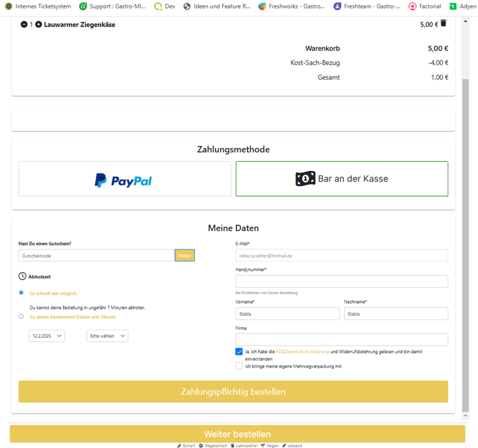
Task: Open the Factorial bookmark
Action: point(425,6)
